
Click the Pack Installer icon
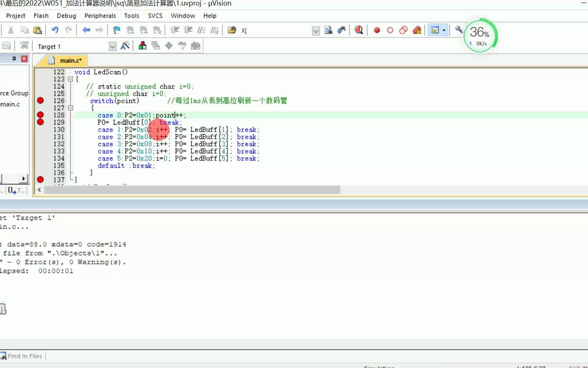196,46
